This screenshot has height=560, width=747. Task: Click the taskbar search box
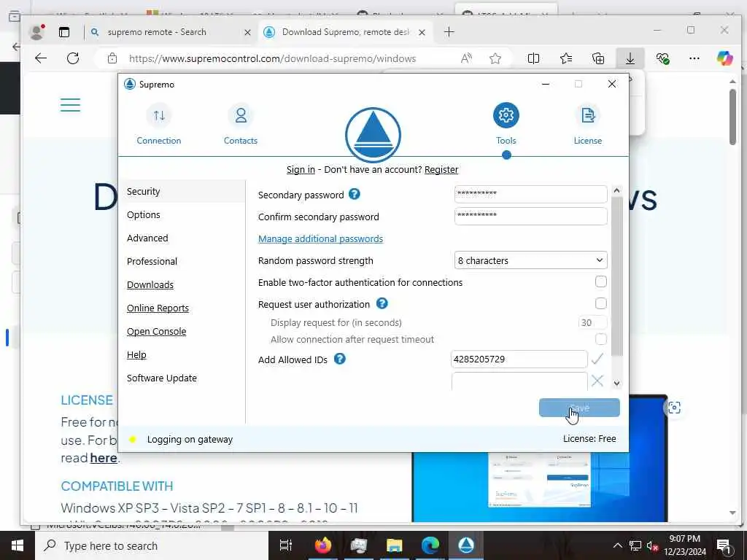[152, 545]
